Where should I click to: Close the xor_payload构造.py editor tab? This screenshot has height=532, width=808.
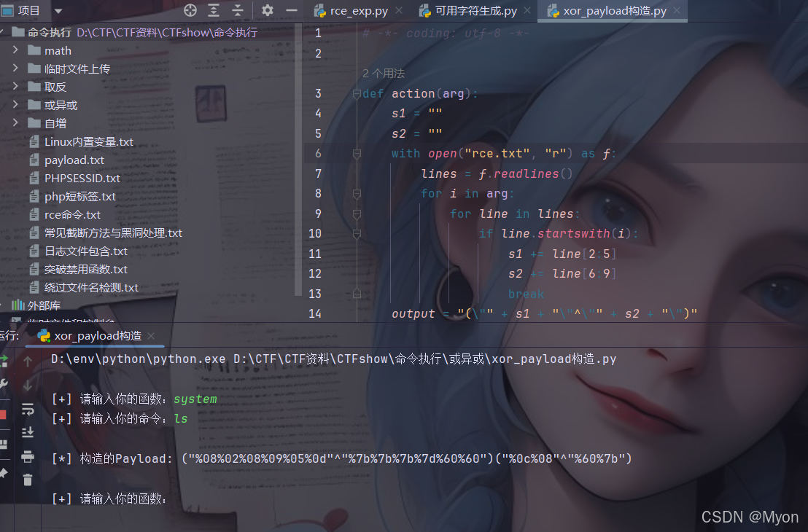click(x=677, y=10)
